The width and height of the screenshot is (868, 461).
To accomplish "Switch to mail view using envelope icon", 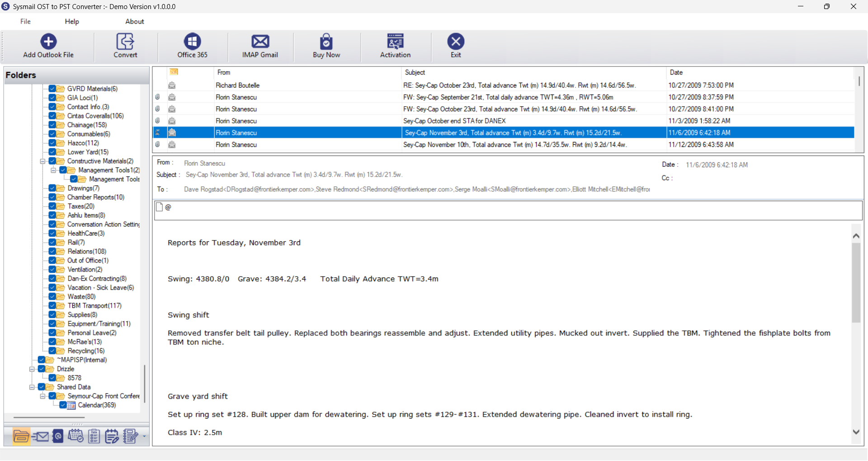I will (40, 437).
